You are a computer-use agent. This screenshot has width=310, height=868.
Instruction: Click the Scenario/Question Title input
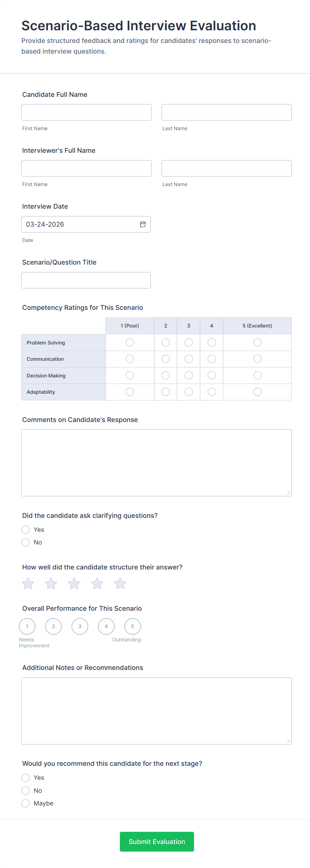(x=86, y=280)
